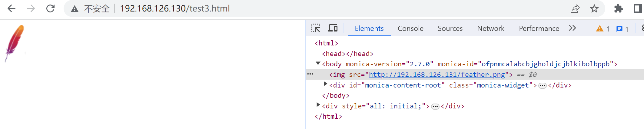Click the not secure warning icon
644x129 pixels.
[x=75, y=9]
